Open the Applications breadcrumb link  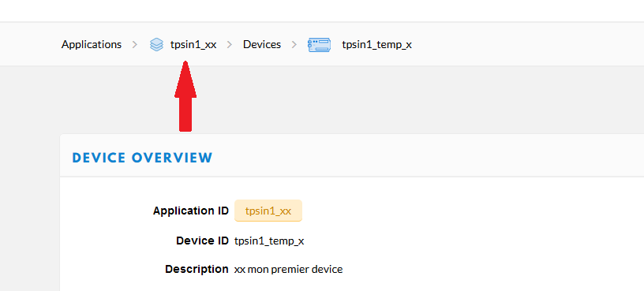tap(92, 44)
